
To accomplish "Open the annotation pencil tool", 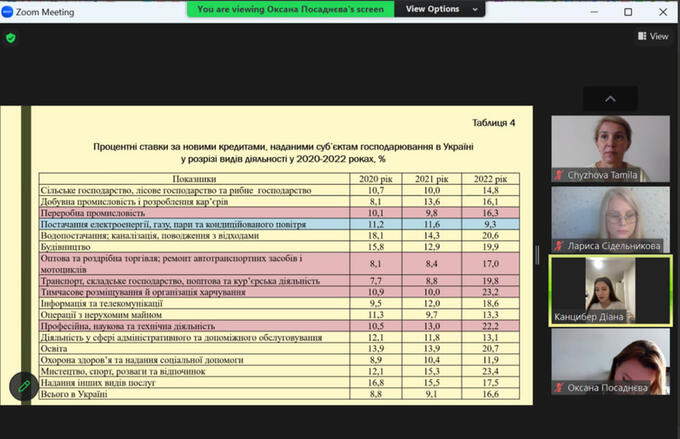I will click(x=23, y=386).
